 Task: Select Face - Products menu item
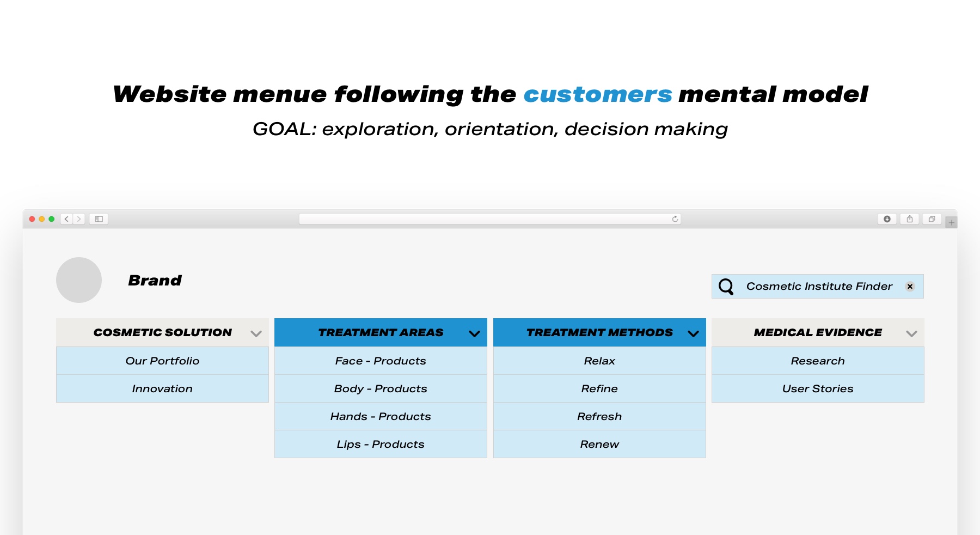coord(381,361)
